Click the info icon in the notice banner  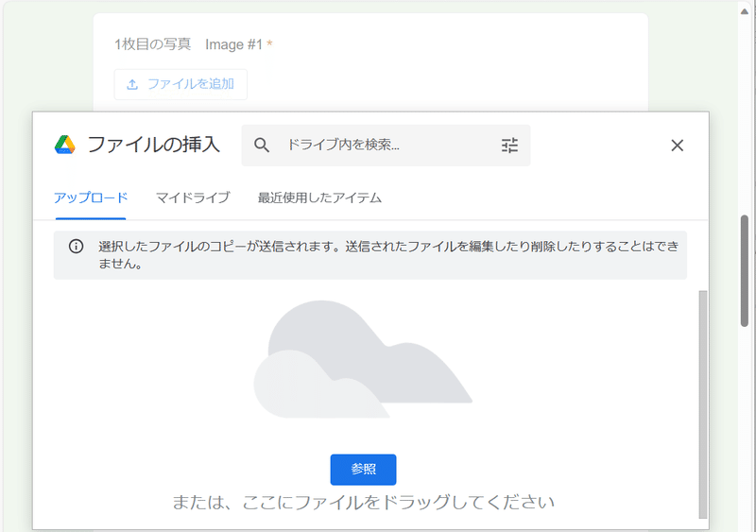coord(76,247)
